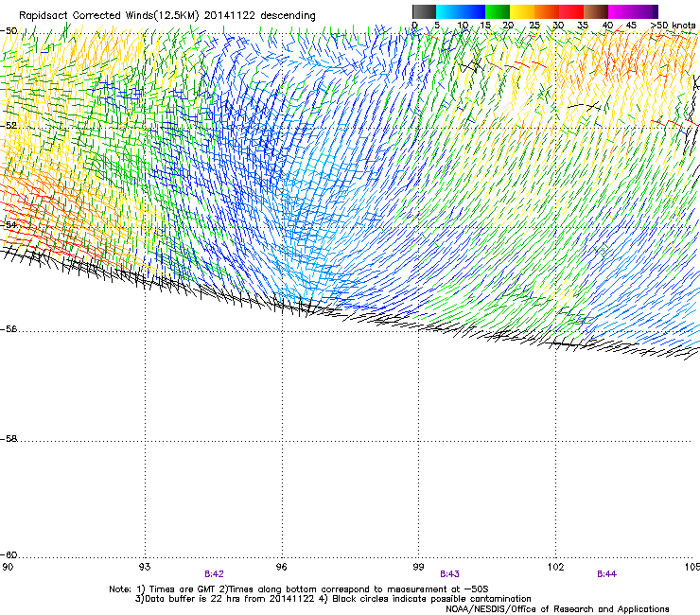Click the latitude label '-54'
This screenshot has height=615, width=700.
coord(9,224)
